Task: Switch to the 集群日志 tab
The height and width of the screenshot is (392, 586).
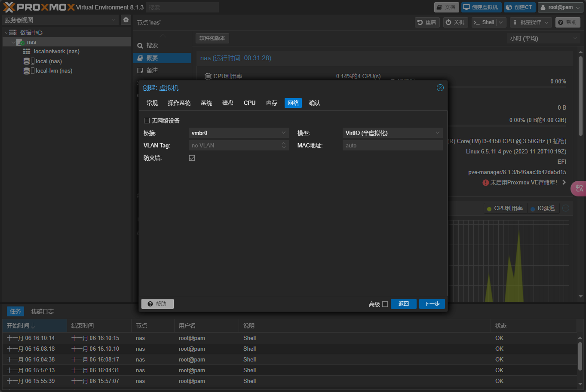Action: 42,312
